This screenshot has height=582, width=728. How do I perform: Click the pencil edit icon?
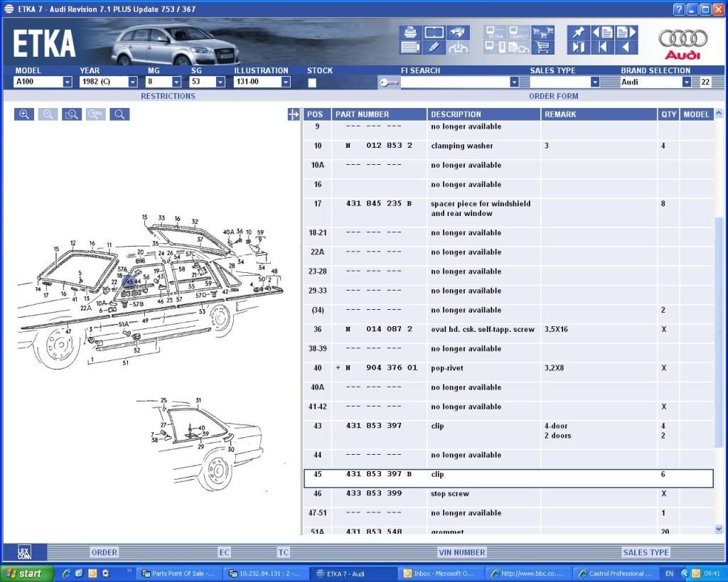click(434, 48)
